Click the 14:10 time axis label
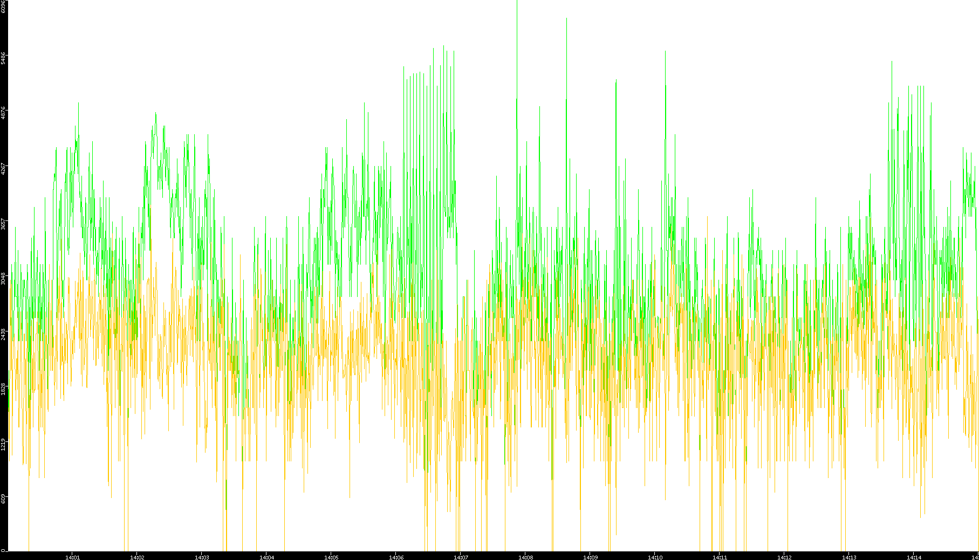This screenshot has width=979, height=560. pos(655,557)
